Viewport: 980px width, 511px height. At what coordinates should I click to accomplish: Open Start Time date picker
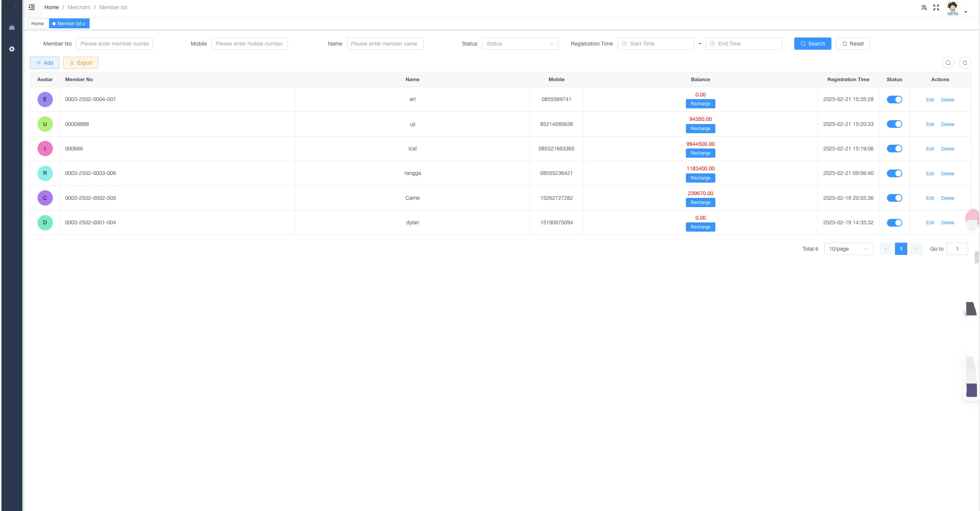point(655,44)
